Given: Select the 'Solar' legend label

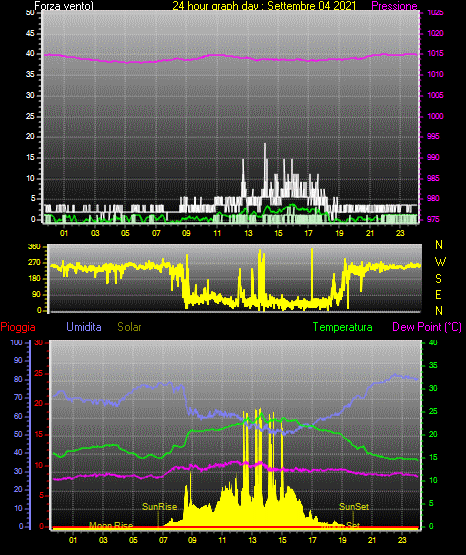Looking at the screenshot, I should click(x=129, y=327).
